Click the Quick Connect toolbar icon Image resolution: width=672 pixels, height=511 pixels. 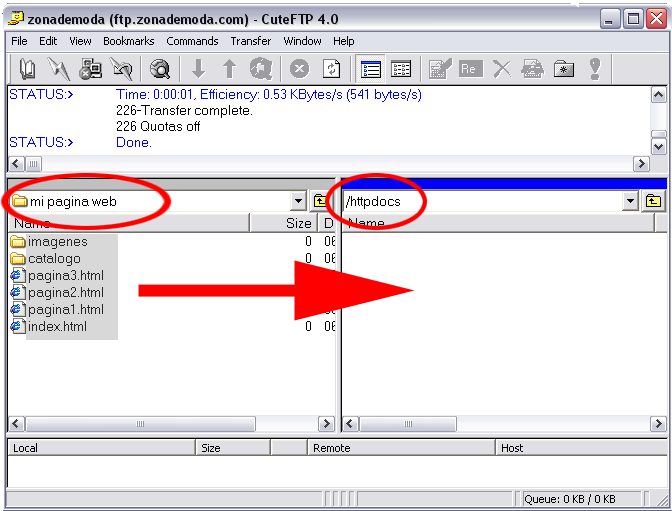(60, 69)
